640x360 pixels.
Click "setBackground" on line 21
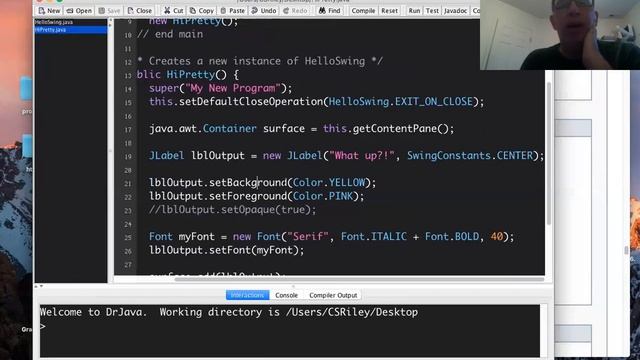click(x=248, y=182)
